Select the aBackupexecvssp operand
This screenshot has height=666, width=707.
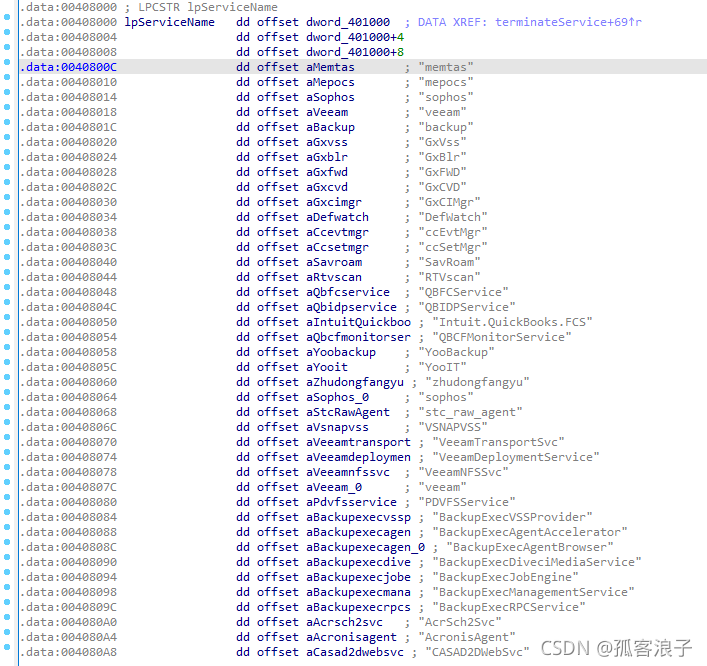[x=358, y=517]
